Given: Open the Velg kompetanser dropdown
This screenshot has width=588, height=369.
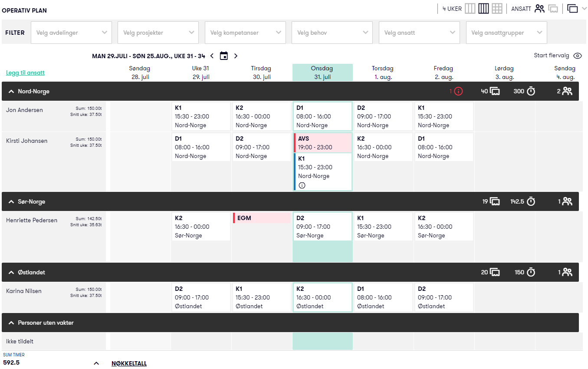Looking at the screenshot, I should pyautogui.click(x=245, y=33).
